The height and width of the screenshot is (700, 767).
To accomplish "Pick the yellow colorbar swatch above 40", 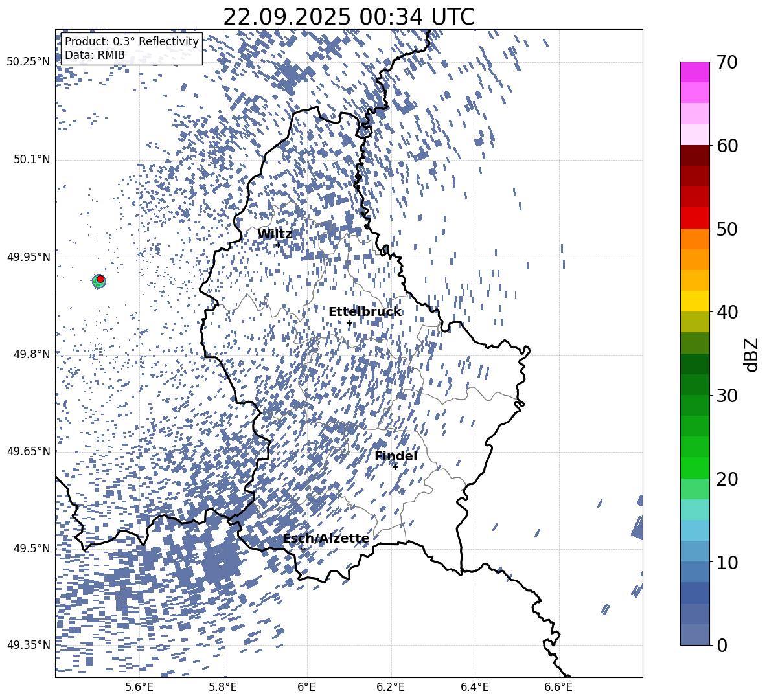I will point(695,301).
